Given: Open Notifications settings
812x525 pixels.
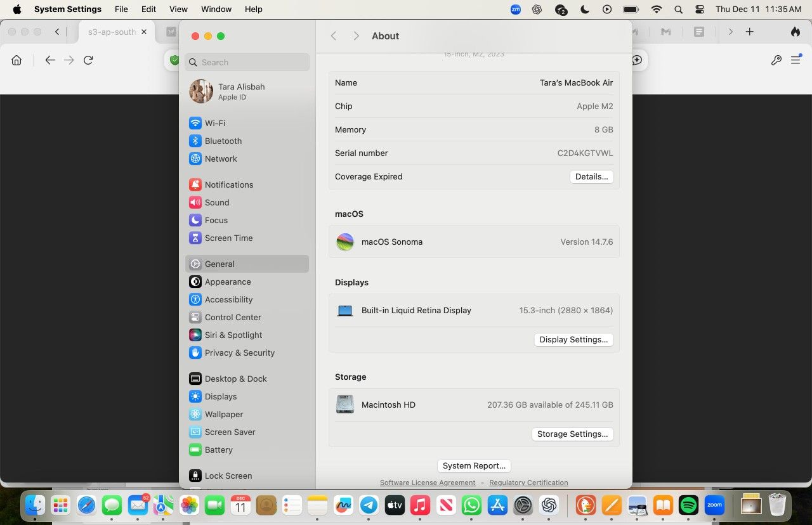Looking at the screenshot, I should coord(228,185).
